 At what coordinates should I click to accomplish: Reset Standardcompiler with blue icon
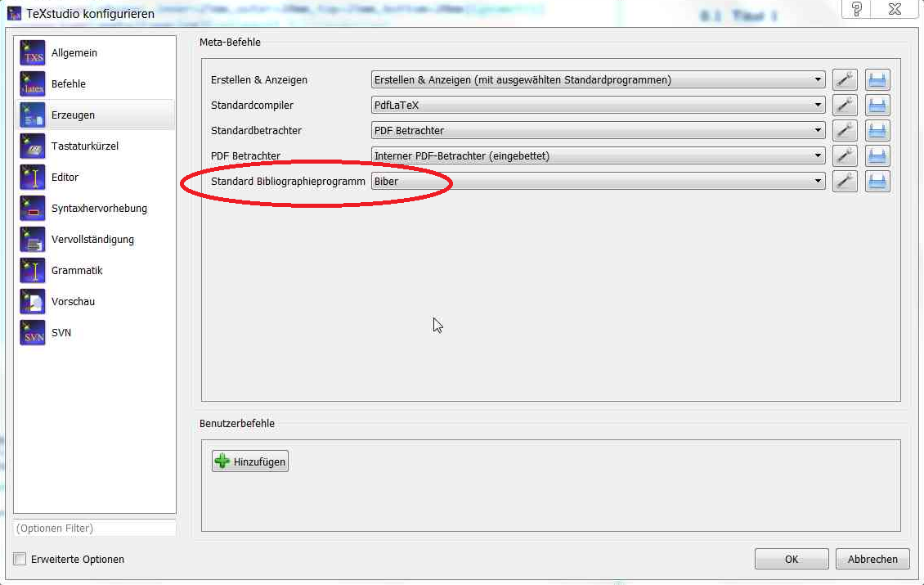(x=877, y=105)
